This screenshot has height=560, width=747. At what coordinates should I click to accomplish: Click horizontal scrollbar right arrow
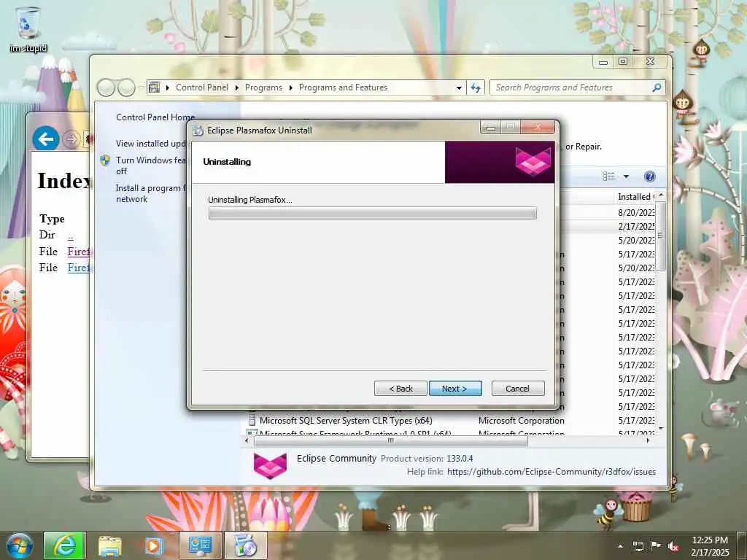tap(648, 441)
